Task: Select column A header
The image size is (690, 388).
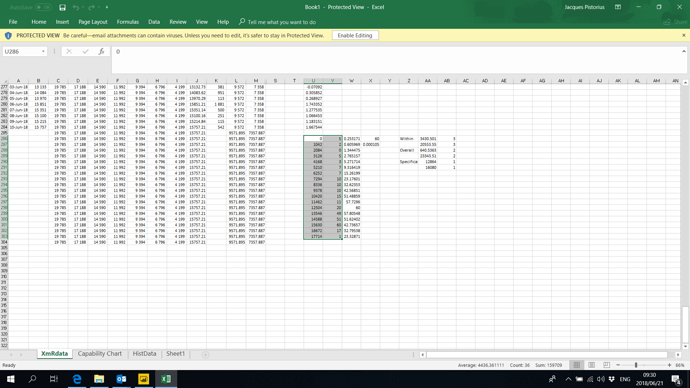Action: pos(18,81)
